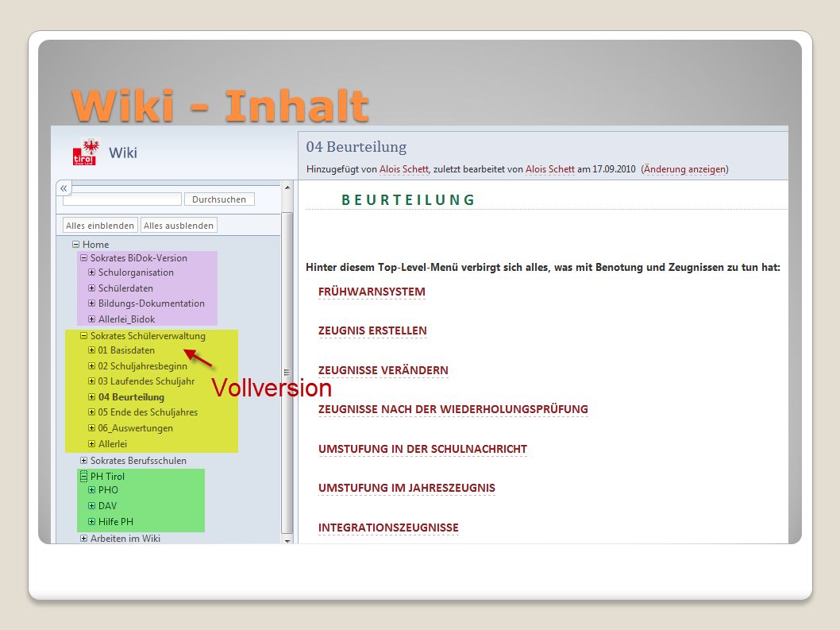Collapse the PH Tirol node
Image resolution: width=840 pixels, height=630 pixels.
click(x=83, y=476)
